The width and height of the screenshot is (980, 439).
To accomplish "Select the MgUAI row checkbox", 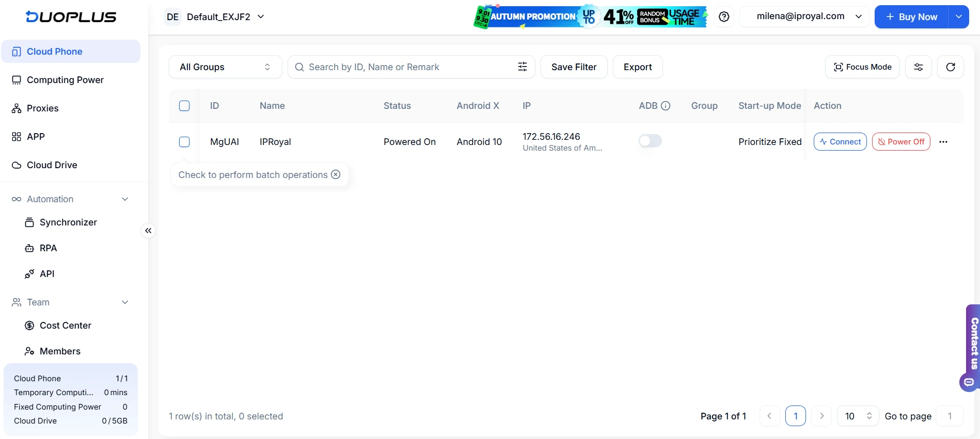I will pyautogui.click(x=184, y=142).
